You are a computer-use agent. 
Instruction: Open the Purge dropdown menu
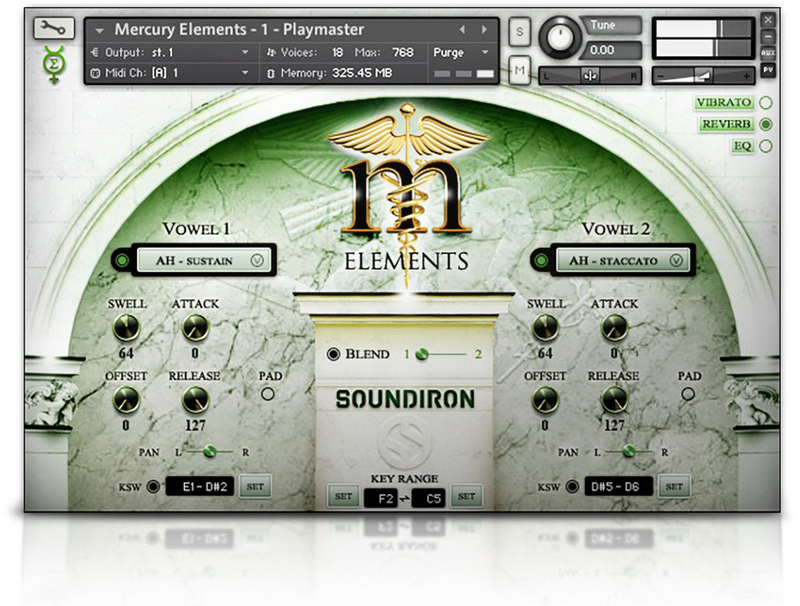coord(462,53)
